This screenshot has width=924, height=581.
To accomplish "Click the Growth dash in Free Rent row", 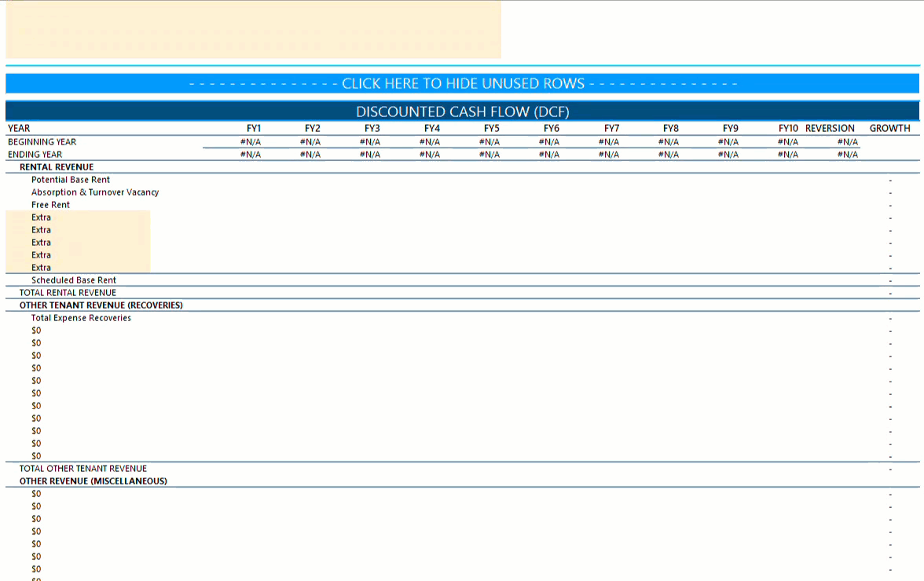I will (890, 206).
